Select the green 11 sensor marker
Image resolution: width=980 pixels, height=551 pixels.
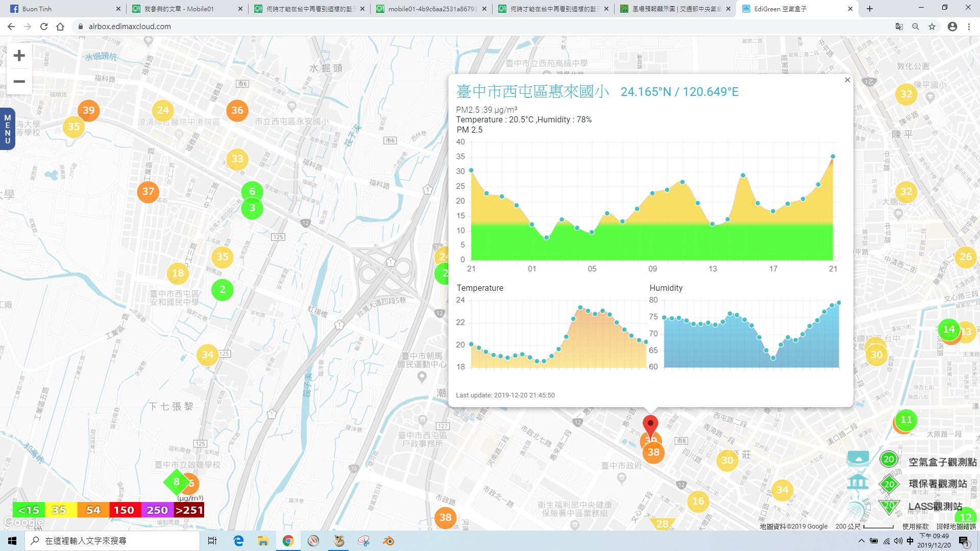[906, 420]
